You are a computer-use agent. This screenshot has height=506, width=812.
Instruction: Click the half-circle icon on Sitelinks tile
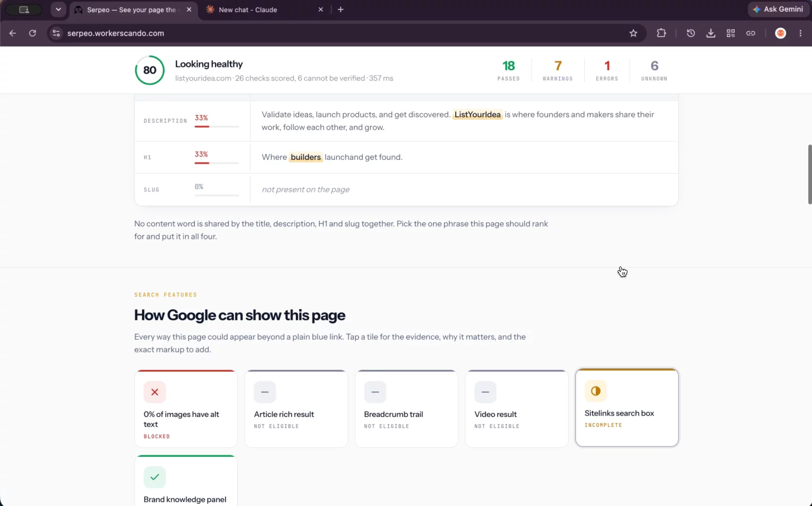coord(595,391)
